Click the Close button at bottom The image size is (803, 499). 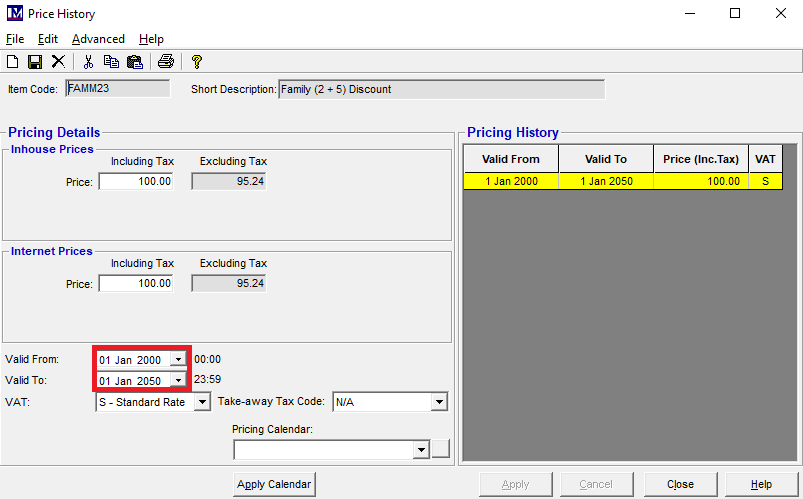pos(680,484)
